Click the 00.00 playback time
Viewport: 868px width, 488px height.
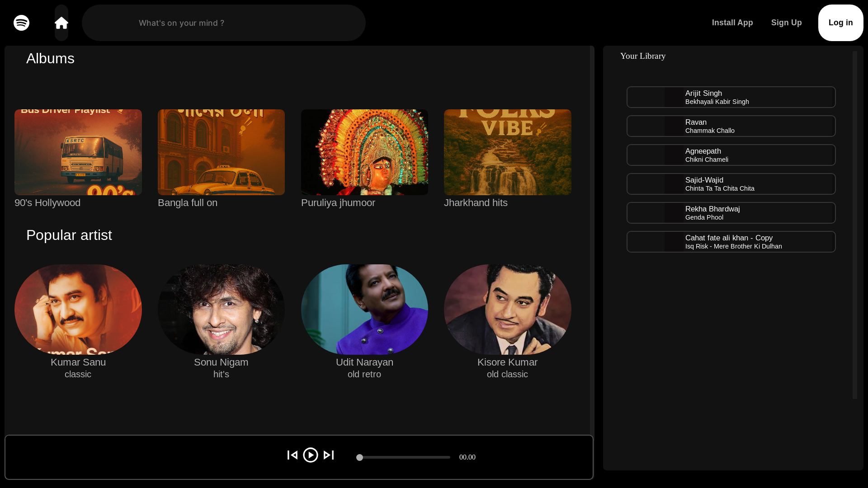pyautogui.click(x=467, y=457)
